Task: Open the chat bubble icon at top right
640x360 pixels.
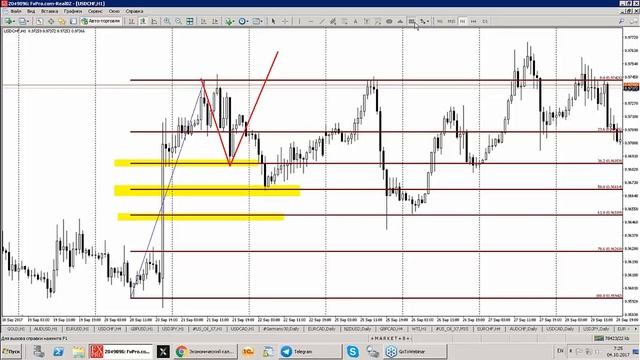Action: [634, 21]
